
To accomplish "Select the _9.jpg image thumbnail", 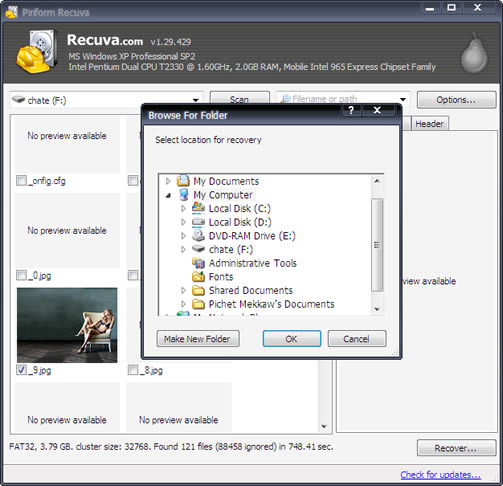I will (x=67, y=325).
